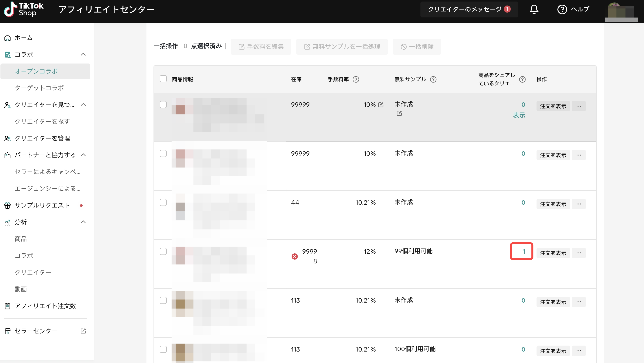The image size is (644, 363).
Task: Open クリエイターのメッセージ button
Action: pyautogui.click(x=469, y=9)
